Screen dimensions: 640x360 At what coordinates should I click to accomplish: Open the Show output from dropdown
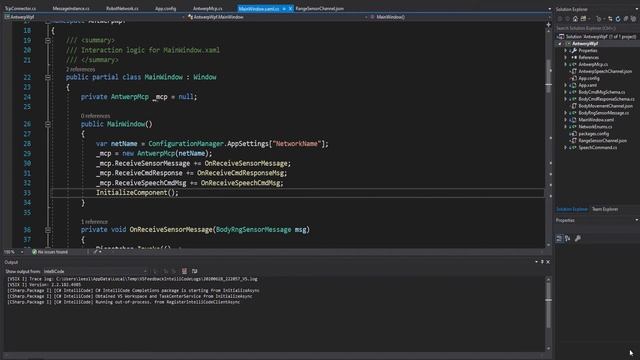pos(96,271)
